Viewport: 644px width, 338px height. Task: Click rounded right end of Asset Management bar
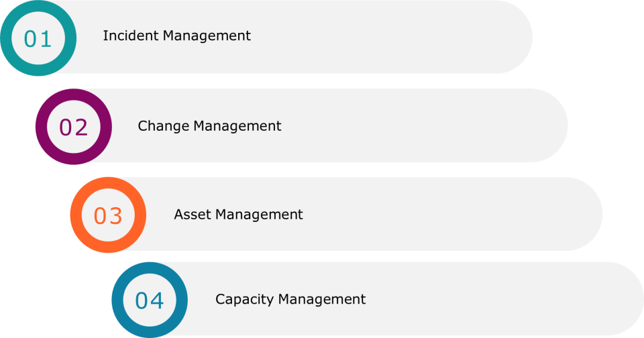584,214
